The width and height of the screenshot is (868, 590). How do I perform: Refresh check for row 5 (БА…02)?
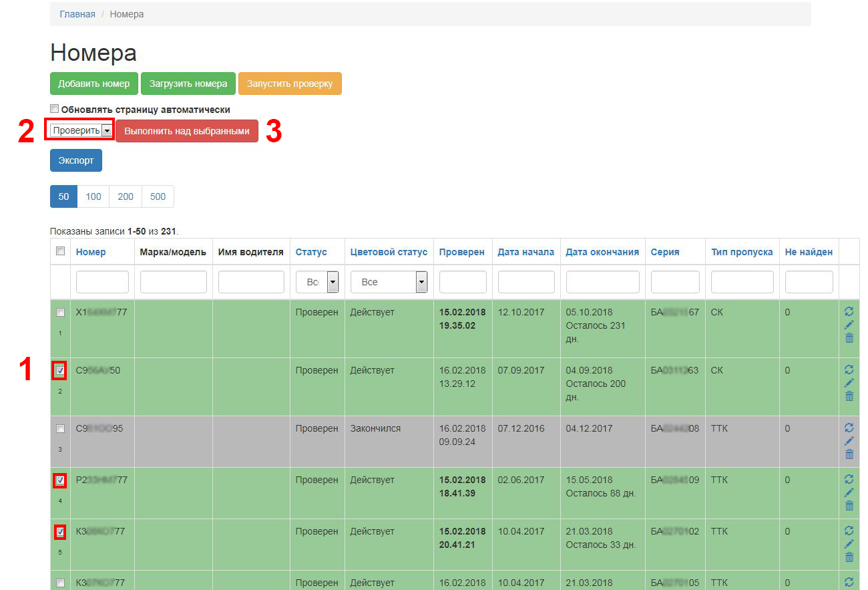(x=849, y=531)
